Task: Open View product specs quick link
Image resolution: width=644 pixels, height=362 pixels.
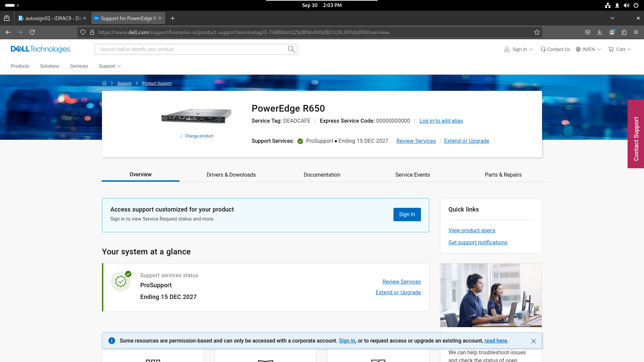Action: coord(472,230)
